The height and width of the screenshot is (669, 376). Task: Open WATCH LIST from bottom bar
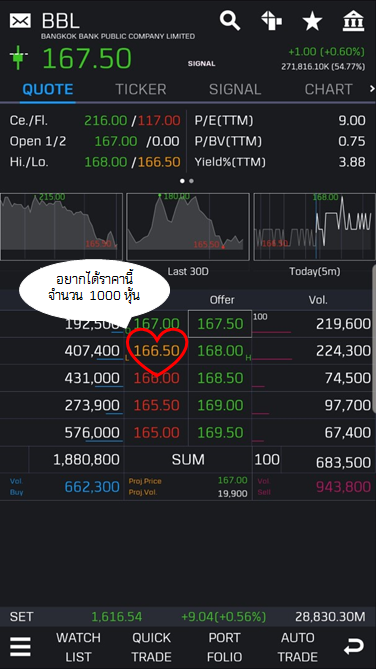79,647
